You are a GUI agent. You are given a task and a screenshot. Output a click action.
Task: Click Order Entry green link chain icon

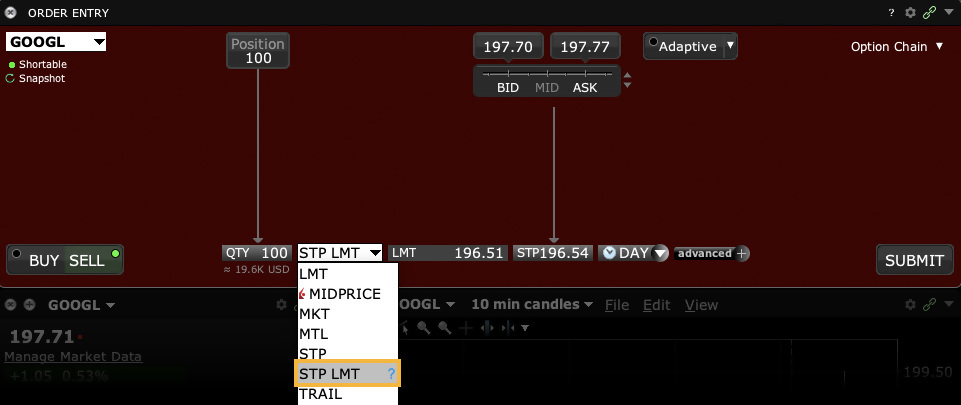click(930, 13)
